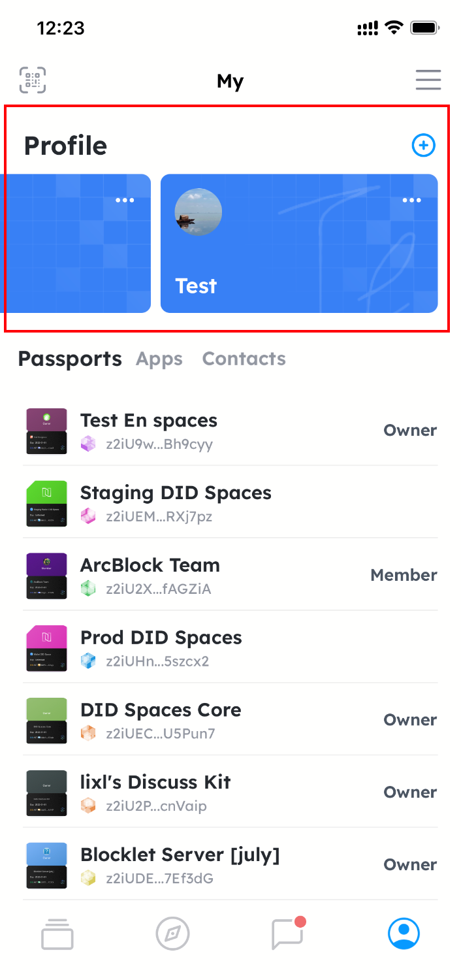The image size is (461, 980).
Task: Switch to the Contacts tab
Action: (244, 359)
